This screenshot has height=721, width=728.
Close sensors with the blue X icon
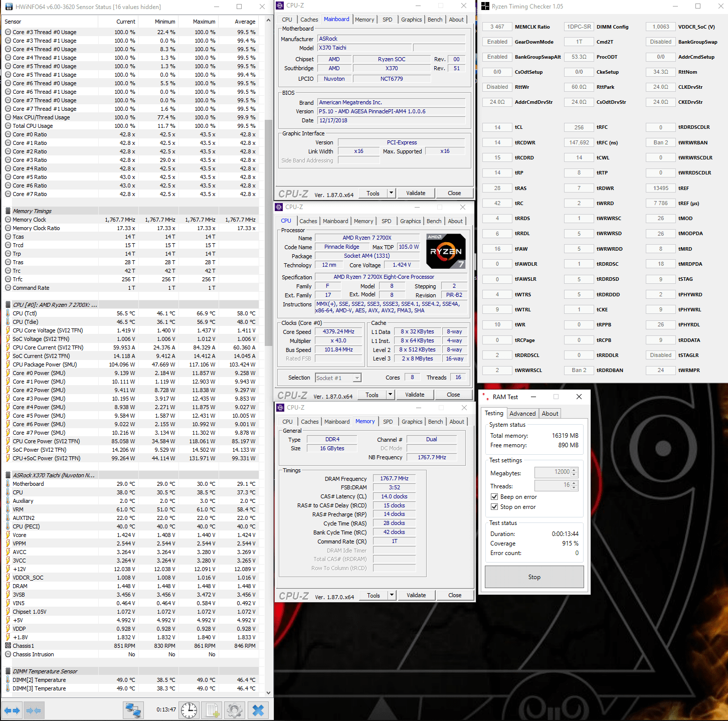tap(258, 710)
